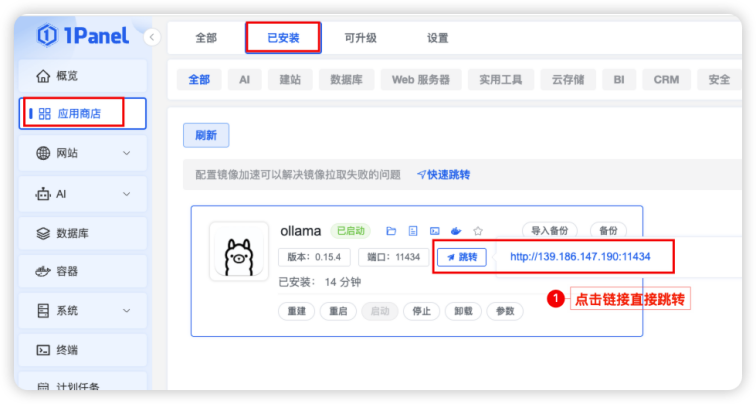Switch to the top 全部 tab
756x404 pixels.
click(206, 38)
